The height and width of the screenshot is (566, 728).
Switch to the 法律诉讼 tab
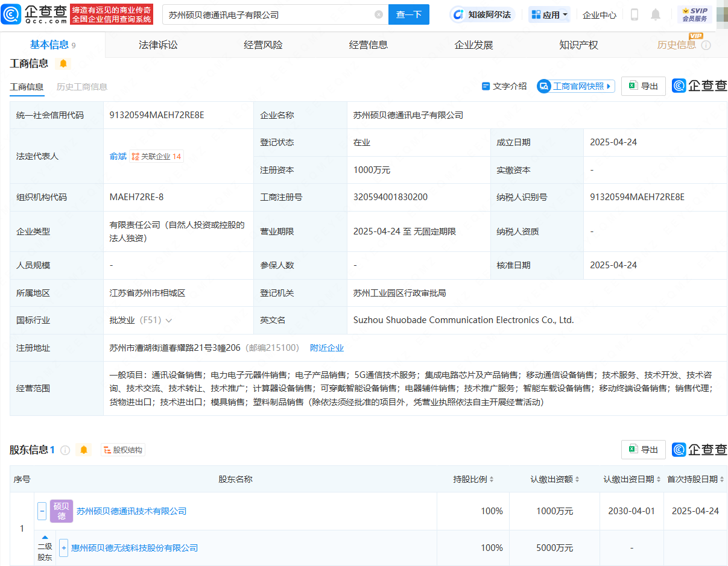tap(158, 45)
